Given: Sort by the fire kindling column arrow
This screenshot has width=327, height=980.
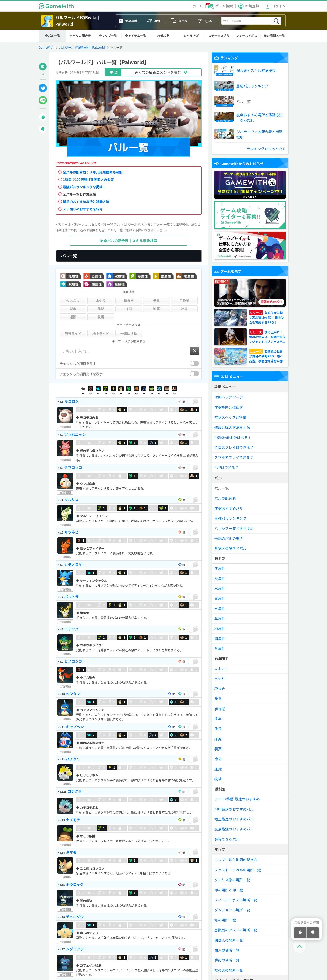Looking at the screenshot, I should tap(90, 393).
